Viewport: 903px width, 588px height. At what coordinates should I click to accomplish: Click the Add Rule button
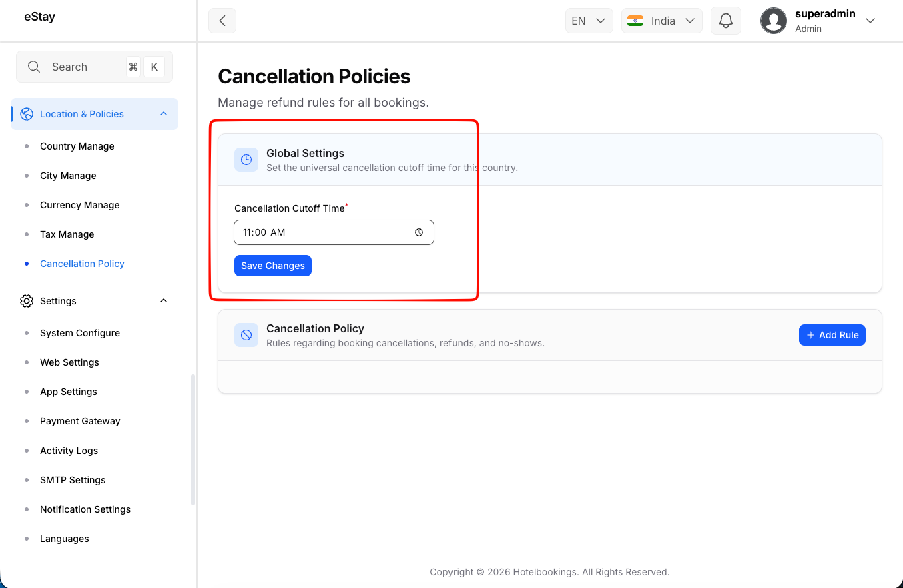(832, 335)
